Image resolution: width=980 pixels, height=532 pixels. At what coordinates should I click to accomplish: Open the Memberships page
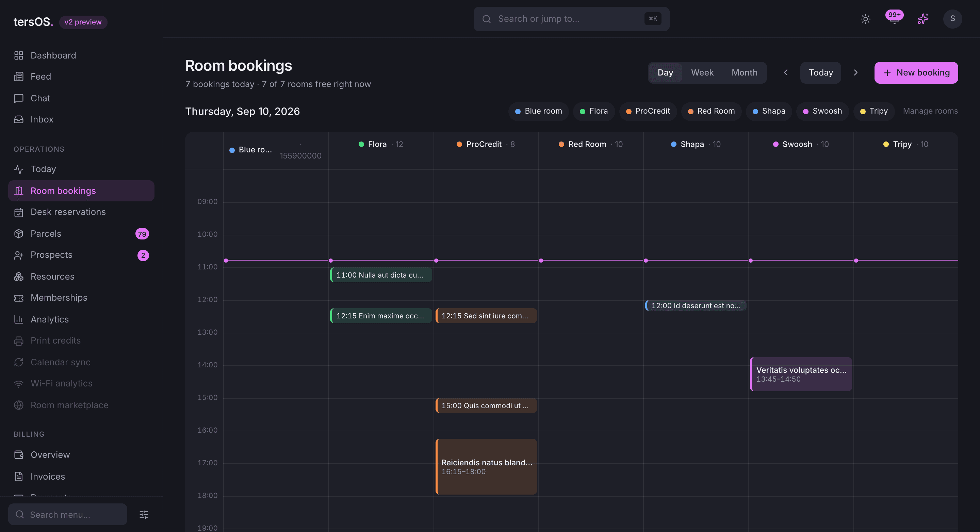tap(81, 298)
